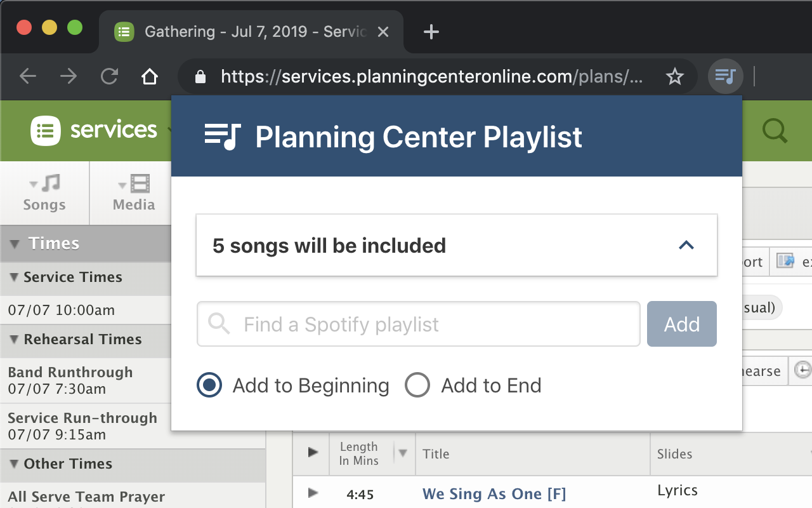The width and height of the screenshot is (812, 508).
Task: Expand the We Sing As One row
Action: click(312, 493)
